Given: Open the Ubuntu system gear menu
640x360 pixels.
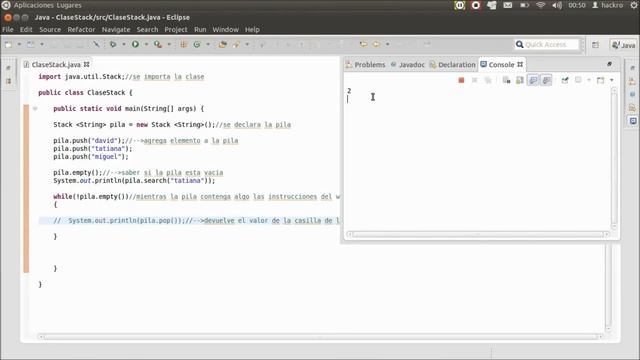Looking at the screenshot, I should (x=634, y=5).
